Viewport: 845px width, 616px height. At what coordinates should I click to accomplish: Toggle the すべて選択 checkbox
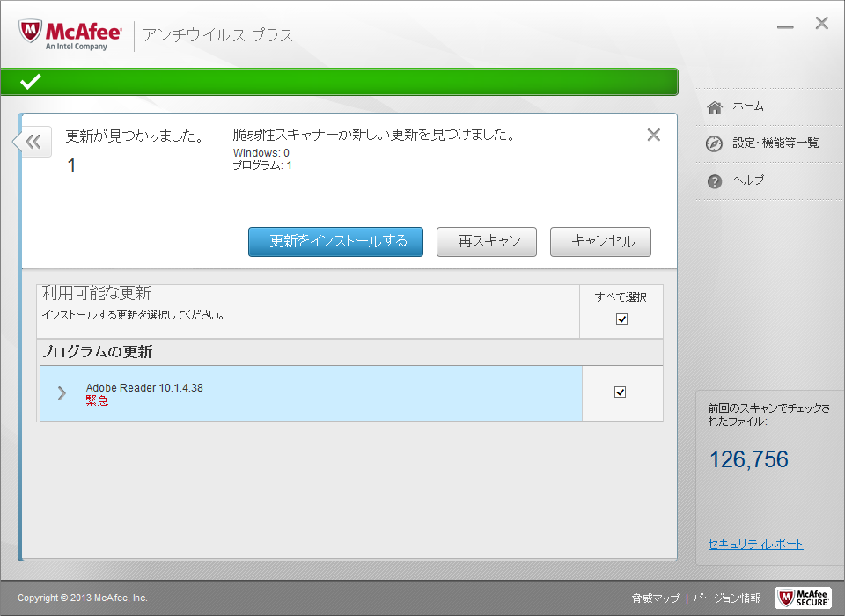tap(622, 319)
